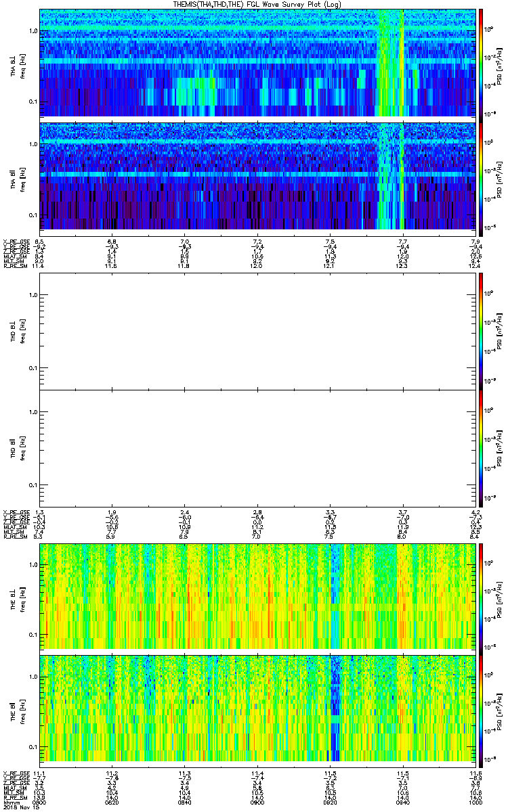Screen dimensions: 508x812
Task: Click the X_RE_GSE label under THE panels
Action: click(x=16, y=773)
